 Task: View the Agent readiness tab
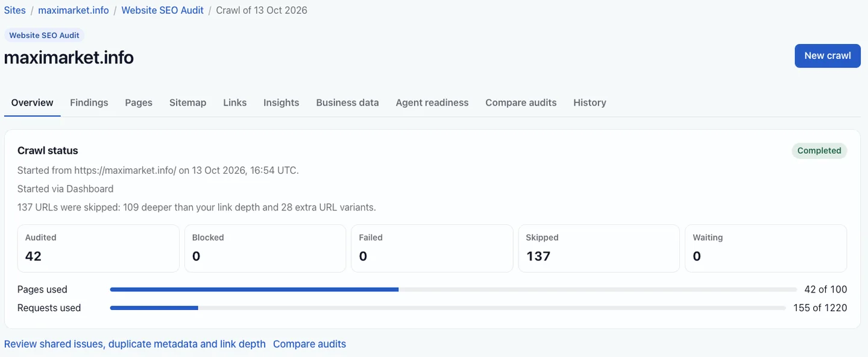click(432, 103)
